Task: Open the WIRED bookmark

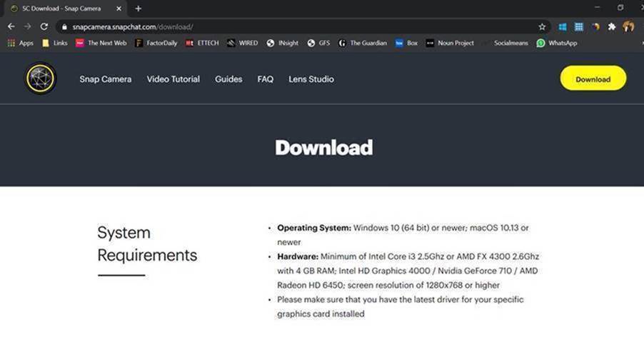Action: (242, 43)
